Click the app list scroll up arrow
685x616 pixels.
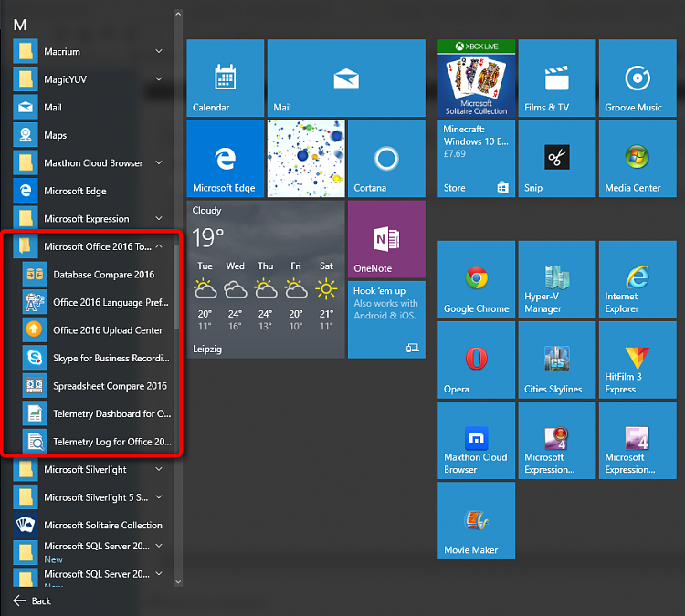(178, 14)
